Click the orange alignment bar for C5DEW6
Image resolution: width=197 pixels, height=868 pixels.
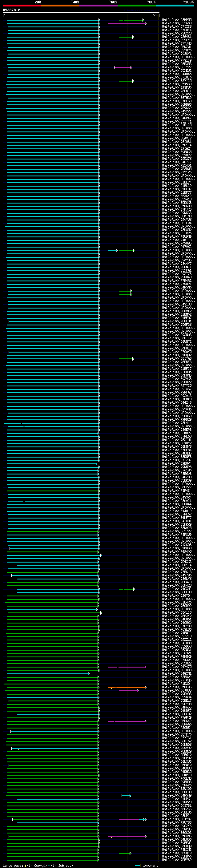click(127, 687)
